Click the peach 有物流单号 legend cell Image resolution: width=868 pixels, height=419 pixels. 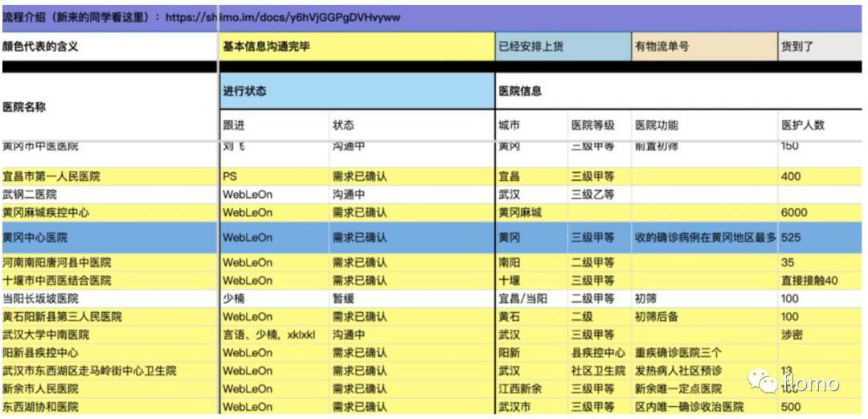point(705,47)
